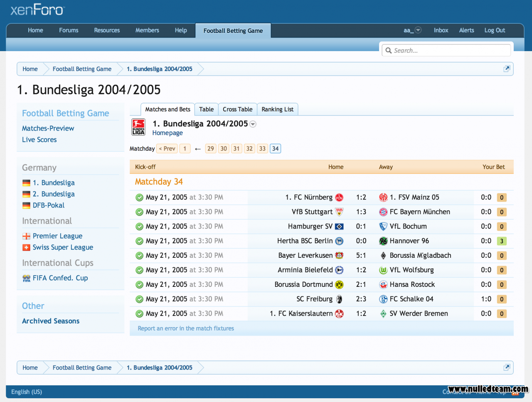Click the Bayer Leverkusen club logo
This screenshot has width=532, height=402.
pyautogui.click(x=339, y=256)
